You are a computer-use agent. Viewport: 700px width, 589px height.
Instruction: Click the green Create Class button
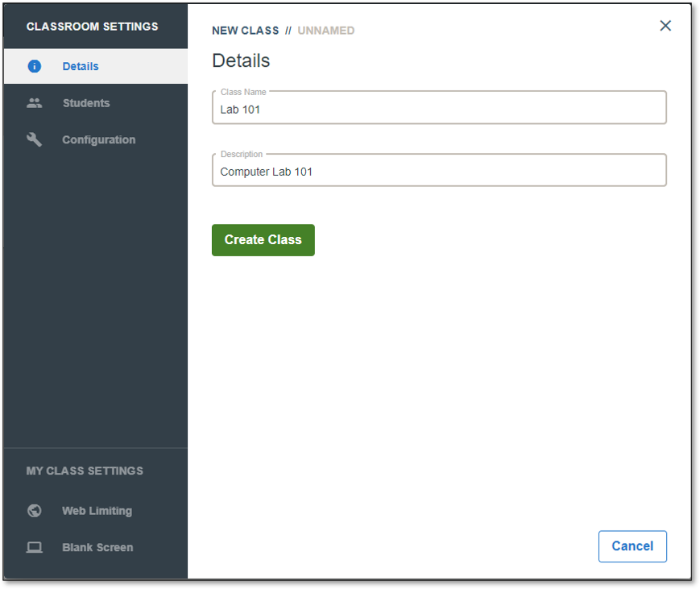263,240
